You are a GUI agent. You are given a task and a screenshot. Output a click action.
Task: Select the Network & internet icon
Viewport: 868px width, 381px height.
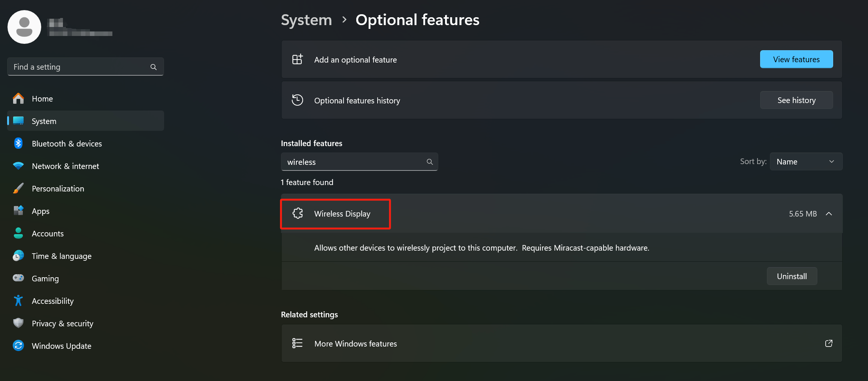click(x=18, y=166)
